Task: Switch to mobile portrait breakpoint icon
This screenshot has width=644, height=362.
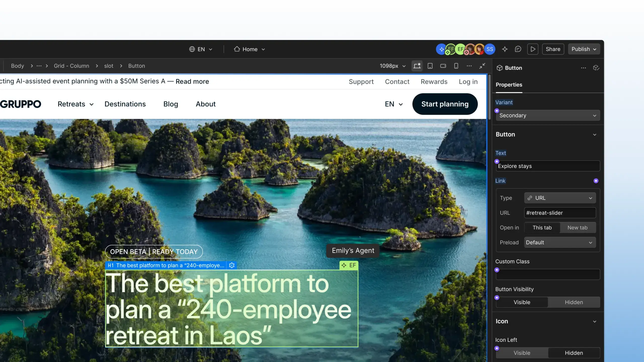Action: coord(456,66)
